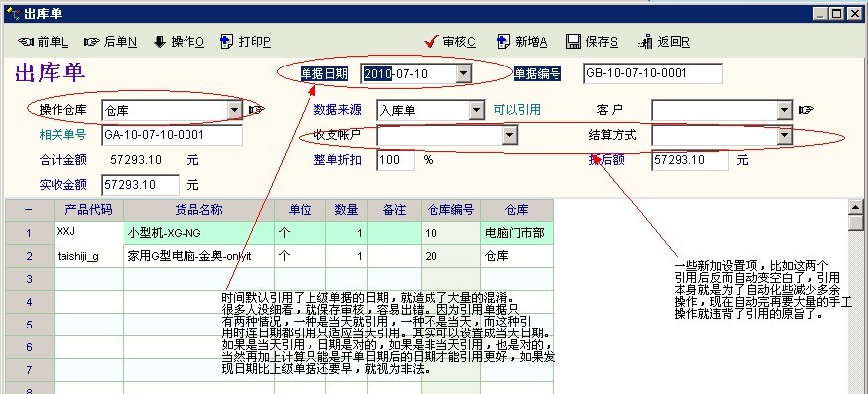This screenshot has height=394, width=868.
Task: Save the document with 保存 disk icon
Action: 592,42
